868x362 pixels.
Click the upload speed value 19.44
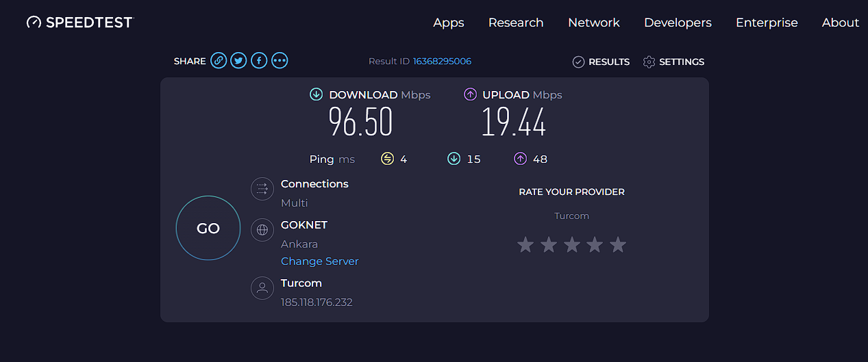(514, 122)
